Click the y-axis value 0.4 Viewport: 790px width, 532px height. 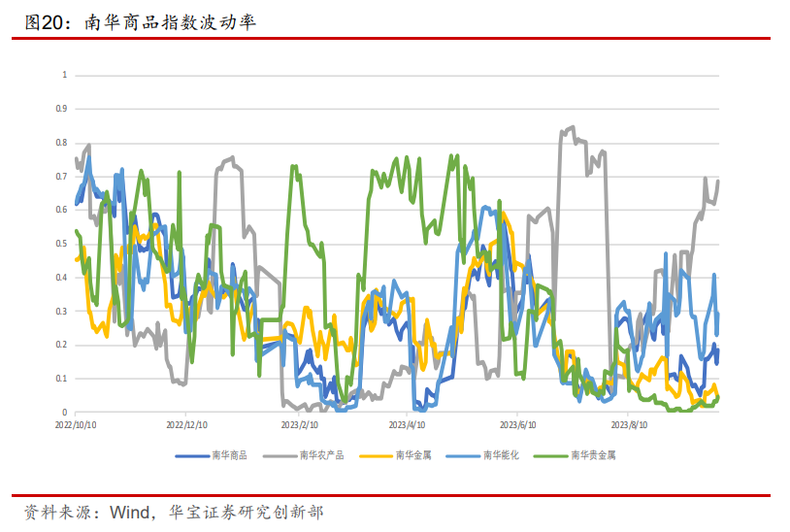coord(61,278)
